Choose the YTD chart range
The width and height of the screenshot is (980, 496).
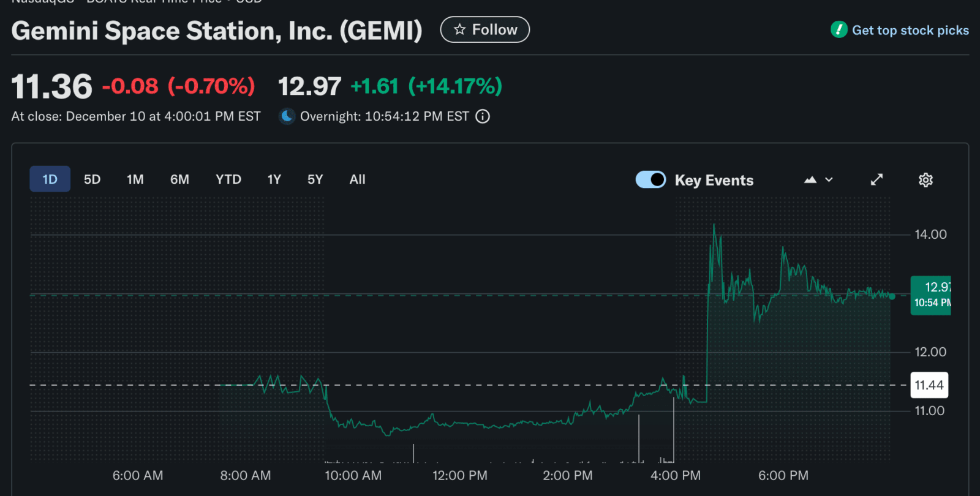pos(228,179)
